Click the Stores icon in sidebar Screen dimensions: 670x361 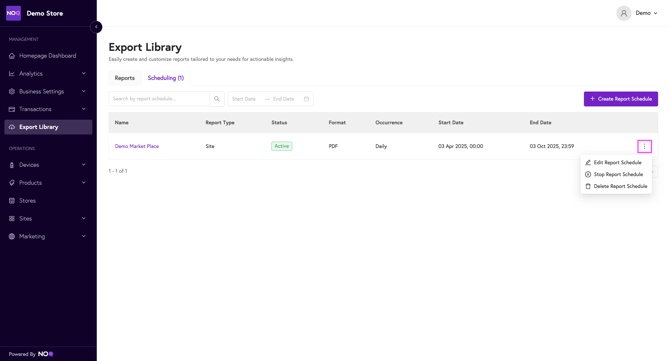click(x=12, y=201)
